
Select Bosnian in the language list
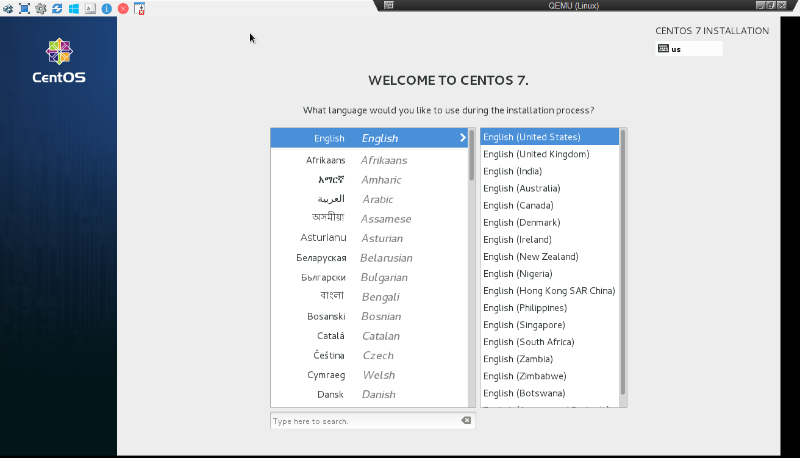(369, 316)
